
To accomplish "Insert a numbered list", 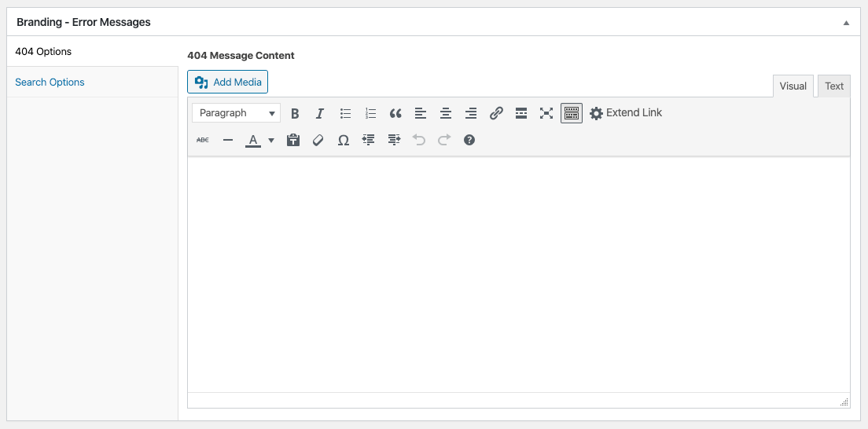I will point(370,113).
